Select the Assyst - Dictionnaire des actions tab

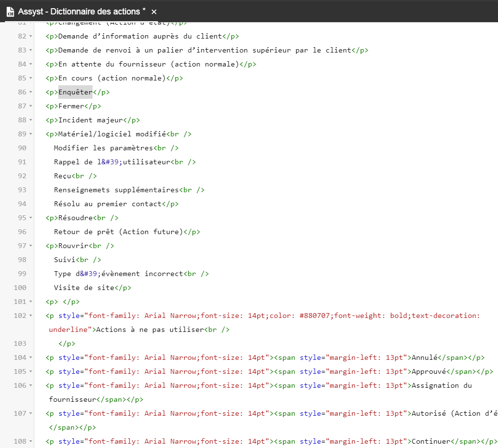coord(81,12)
